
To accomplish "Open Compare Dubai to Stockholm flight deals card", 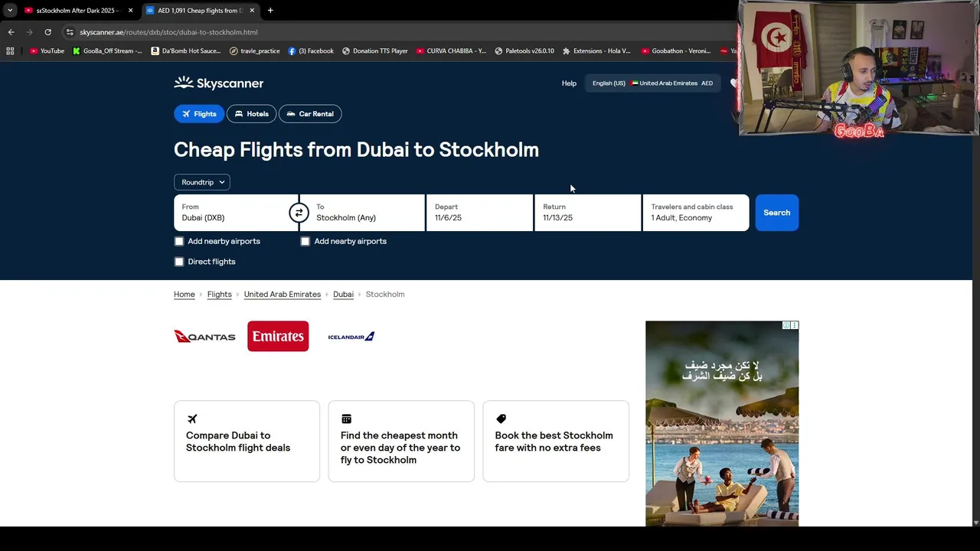I will 247,442.
